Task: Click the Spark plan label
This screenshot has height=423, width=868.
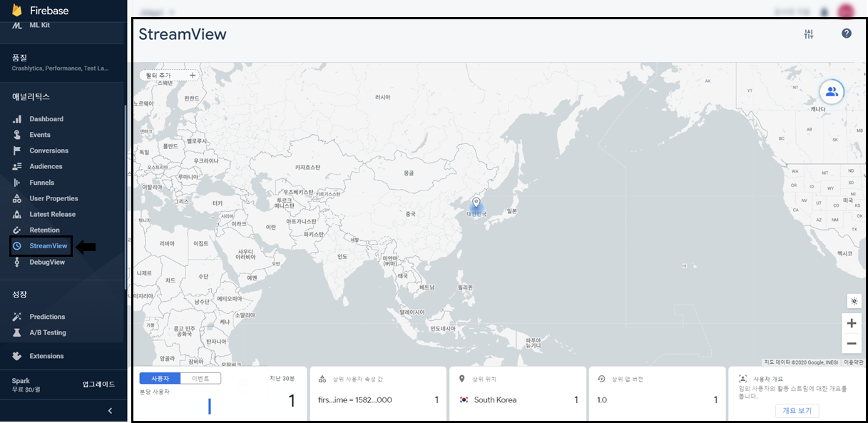Action: coord(21,381)
